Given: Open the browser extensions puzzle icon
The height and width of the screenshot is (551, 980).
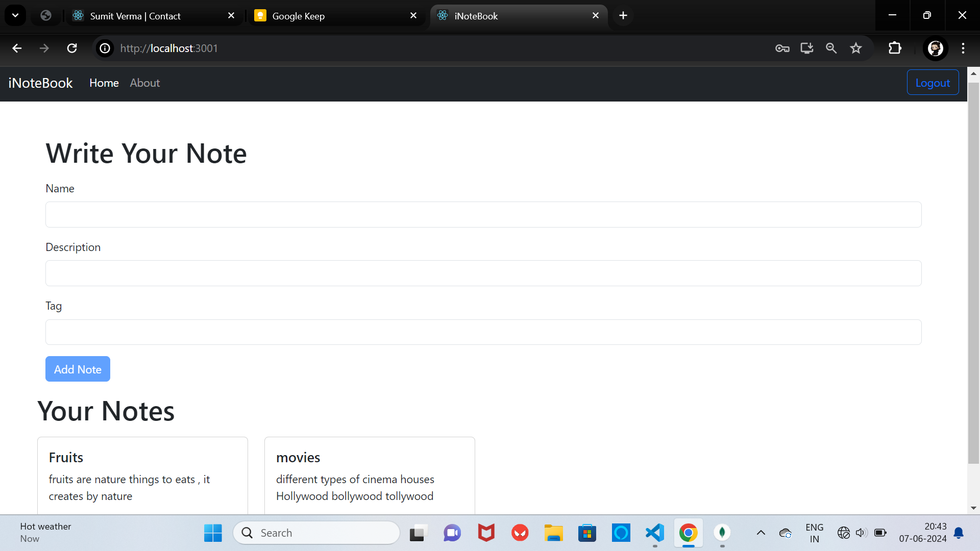Looking at the screenshot, I should pyautogui.click(x=895, y=48).
